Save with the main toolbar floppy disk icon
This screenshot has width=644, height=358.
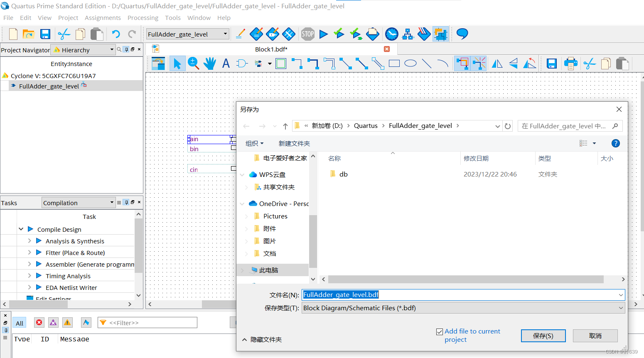pyautogui.click(x=45, y=34)
